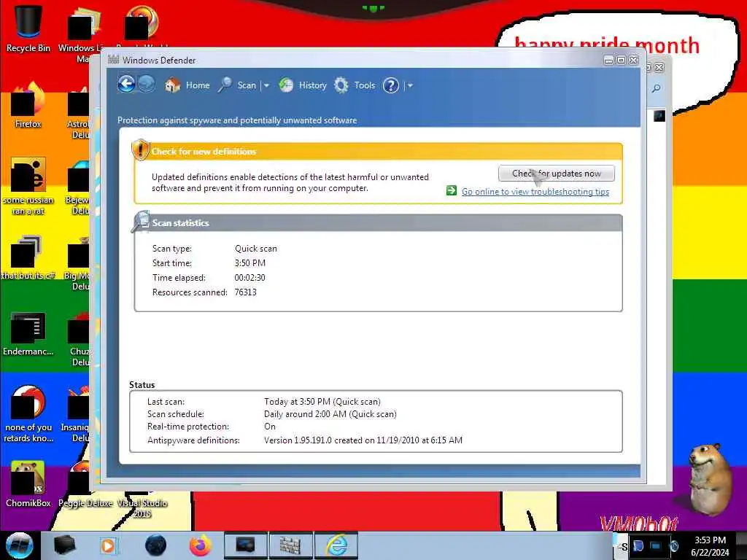Open the dark globe taskbar icon
The image size is (747, 560).
click(x=155, y=545)
